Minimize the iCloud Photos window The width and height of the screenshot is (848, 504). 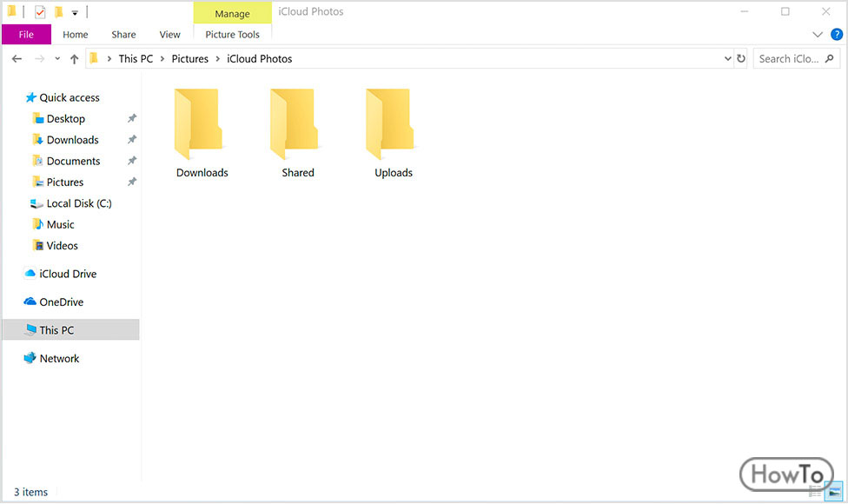tap(745, 11)
